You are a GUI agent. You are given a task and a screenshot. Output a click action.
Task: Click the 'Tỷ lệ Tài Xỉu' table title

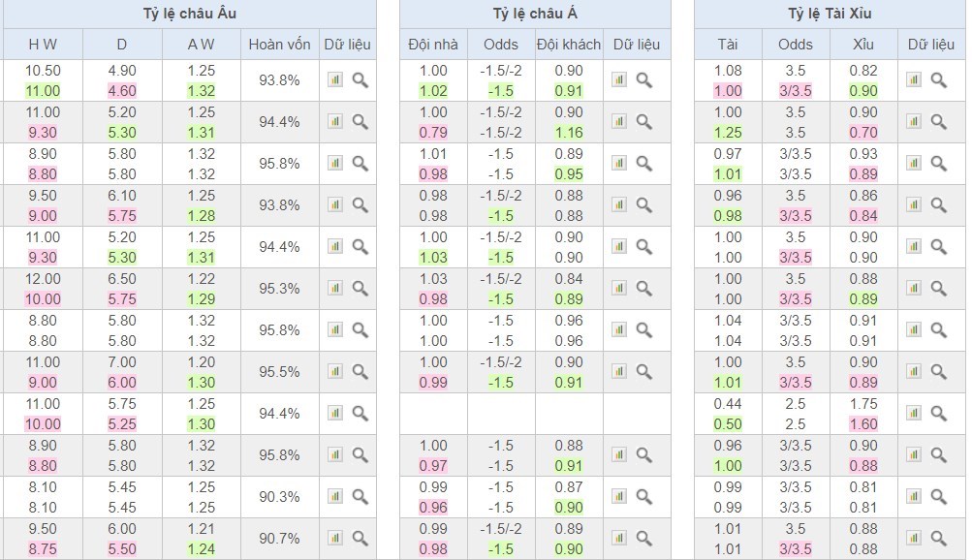click(x=830, y=14)
